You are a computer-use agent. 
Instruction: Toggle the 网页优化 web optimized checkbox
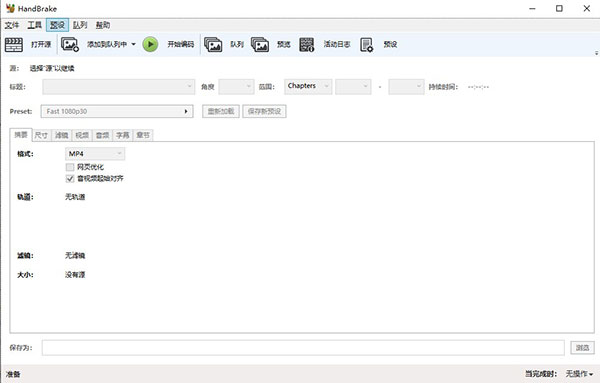(70, 167)
